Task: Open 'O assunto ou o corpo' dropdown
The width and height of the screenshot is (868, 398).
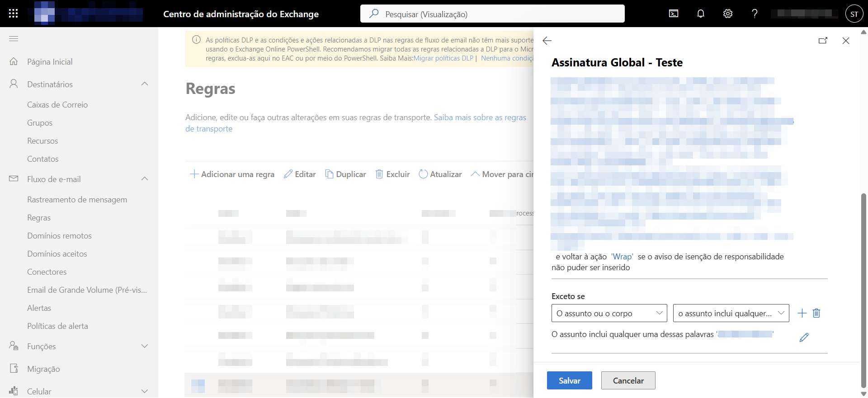Action: [609, 313]
